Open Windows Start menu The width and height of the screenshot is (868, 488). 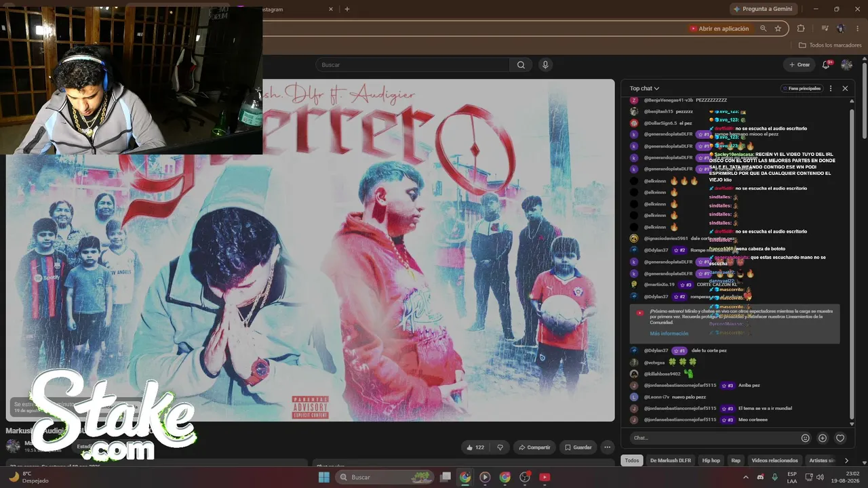click(x=324, y=477)
